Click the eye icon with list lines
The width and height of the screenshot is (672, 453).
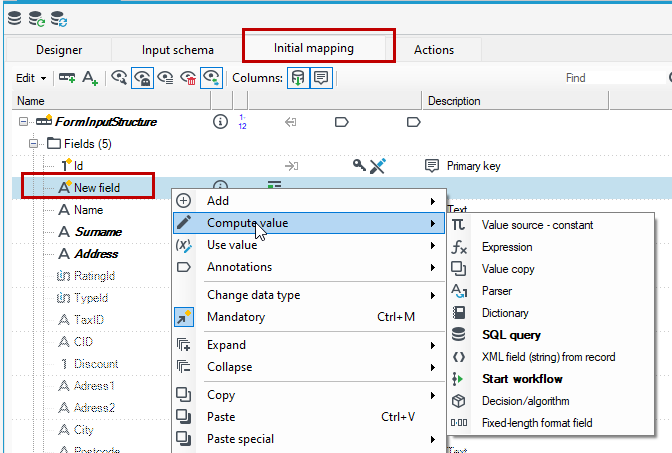click(x=165, y=78)
